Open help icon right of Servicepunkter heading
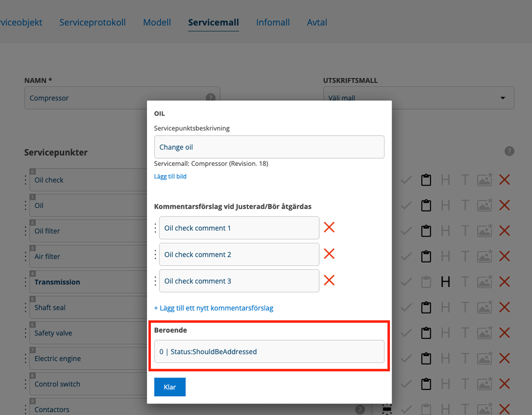This screenshot has height=415, width=532. click(x=509, y=151)
